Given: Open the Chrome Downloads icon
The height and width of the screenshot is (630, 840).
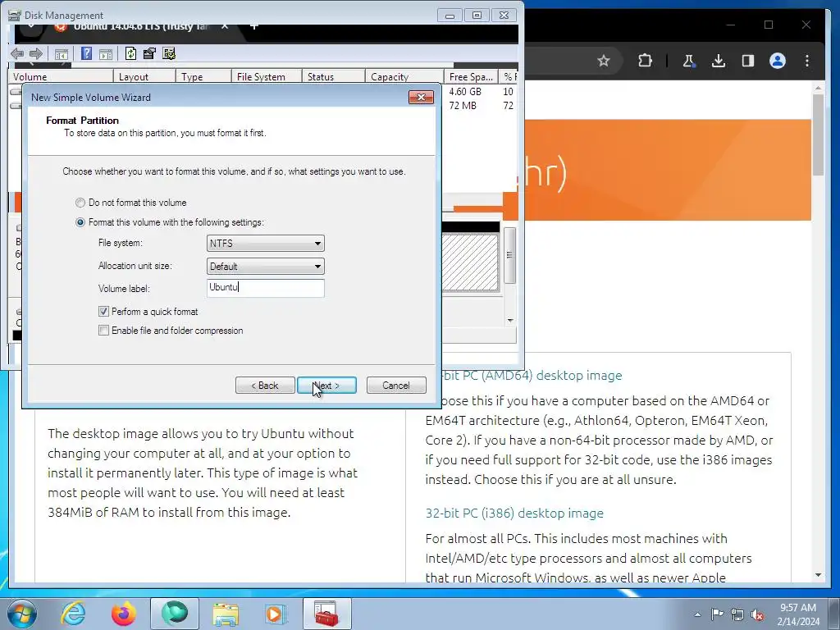Looking at the screenshot, I should tap(719, 61).
